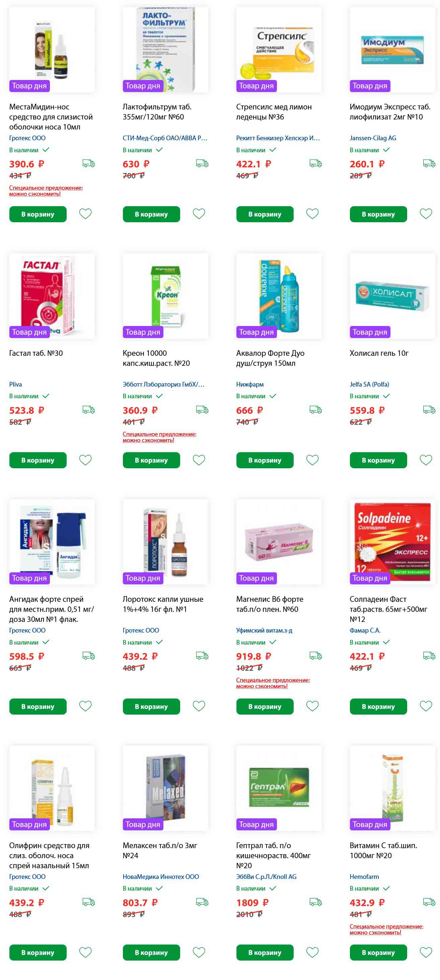Click delivery truck icon for Имодиум Экспресс
Screen dimensions: 440x980
click(429, 164)
